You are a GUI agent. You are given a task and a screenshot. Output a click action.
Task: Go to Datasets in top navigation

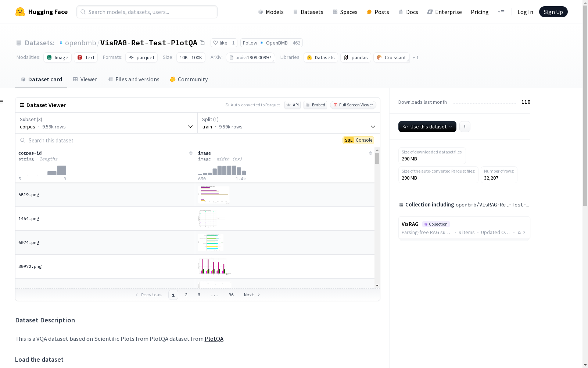click(308, 12)
